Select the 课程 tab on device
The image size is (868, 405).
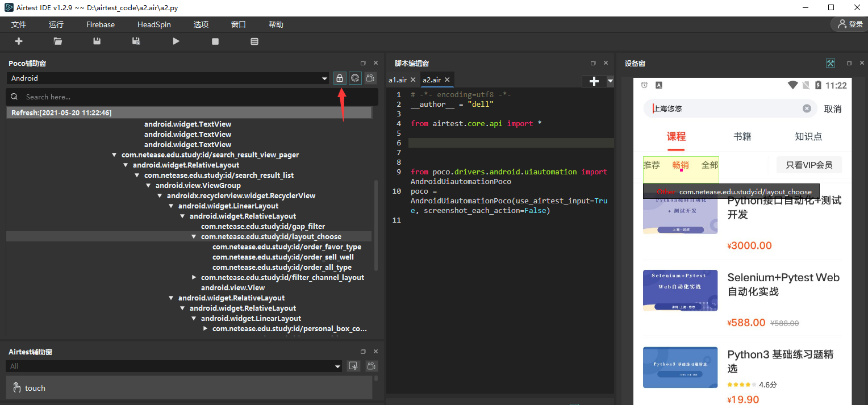[x=676, y=136]
